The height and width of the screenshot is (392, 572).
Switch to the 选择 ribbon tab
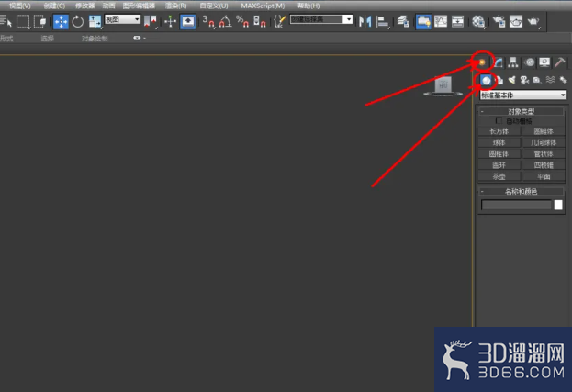(x=47, y=39)
